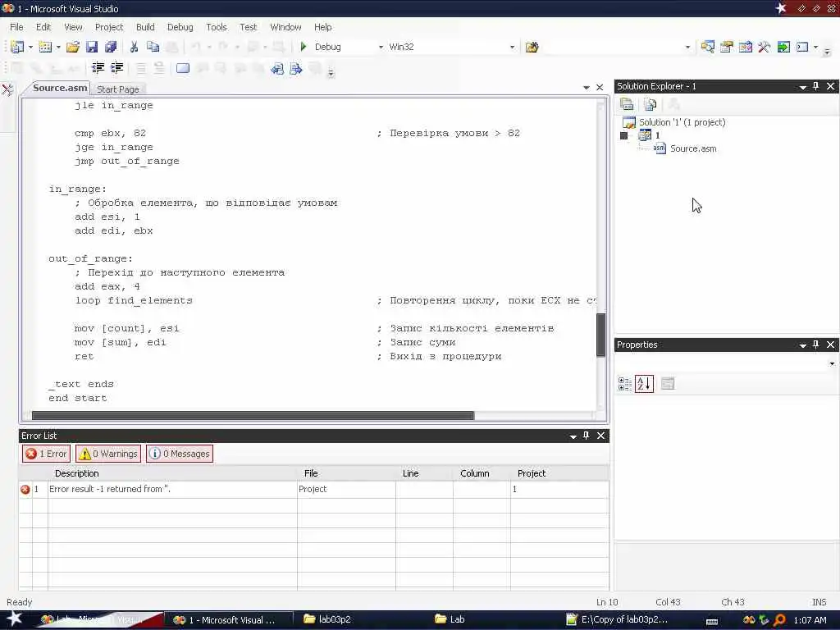840x630 pixels.
Task: Click the Copy icon in the toolbar
Action: coord(153,47)
